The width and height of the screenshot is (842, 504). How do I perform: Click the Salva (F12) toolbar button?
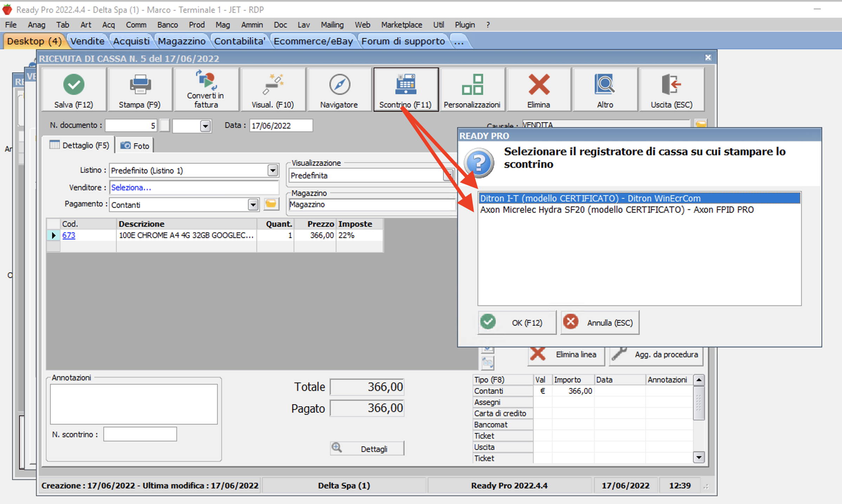pyautogui.click(x=74, y=90)
